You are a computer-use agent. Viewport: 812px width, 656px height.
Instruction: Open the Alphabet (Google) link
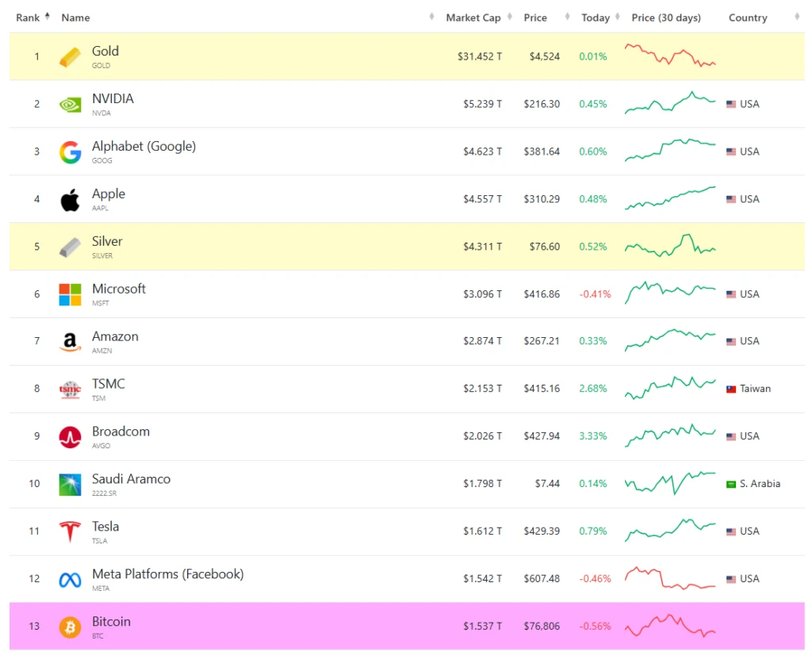144,147
